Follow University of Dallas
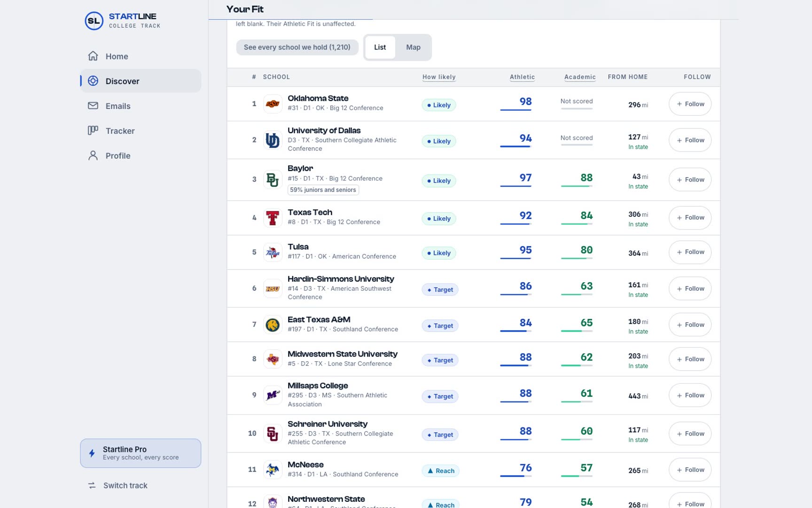The height and width of the screenshot is (508, 812). (x=690, y=140)
